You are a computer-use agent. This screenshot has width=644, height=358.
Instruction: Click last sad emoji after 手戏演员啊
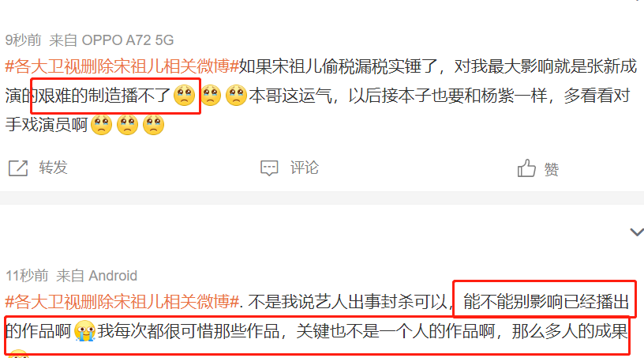153,125
